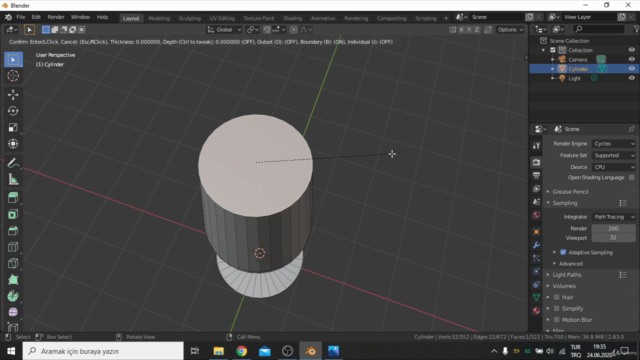Pick the Annotate tool
The height and width of the screenshot is (360, 640).
tap(13, 163)
